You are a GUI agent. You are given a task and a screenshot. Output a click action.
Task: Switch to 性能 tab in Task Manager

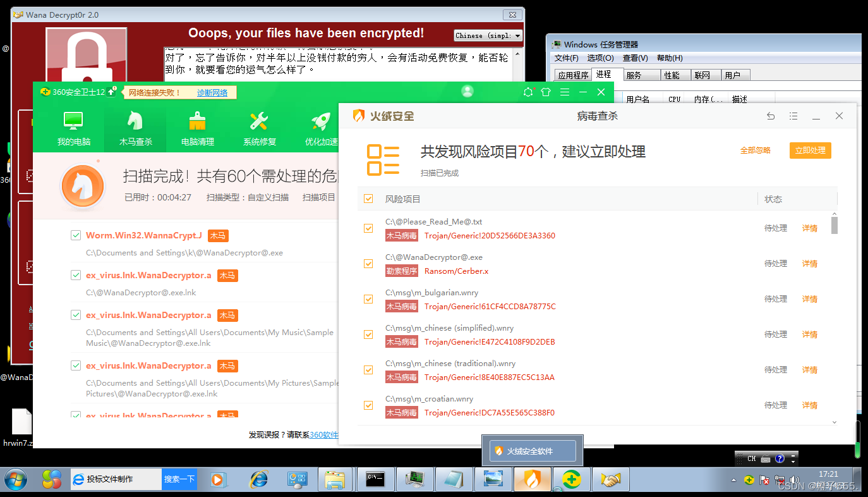click(x=675, y=75)
